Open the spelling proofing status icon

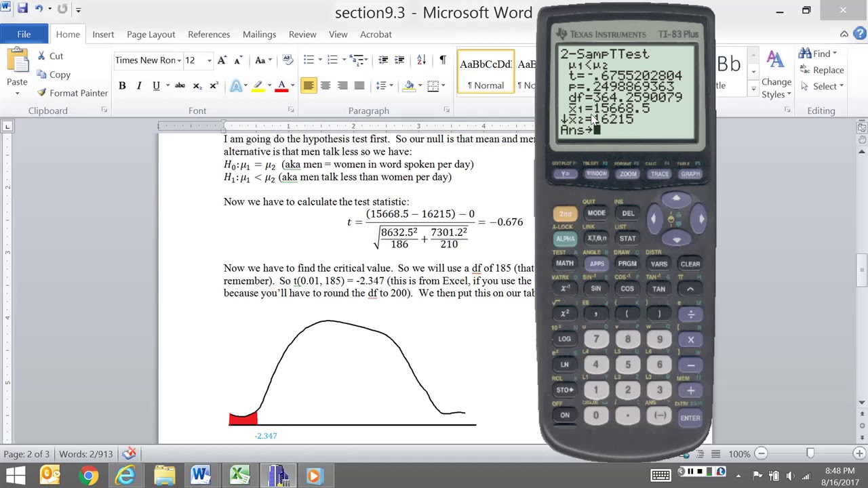click(130, 453)
